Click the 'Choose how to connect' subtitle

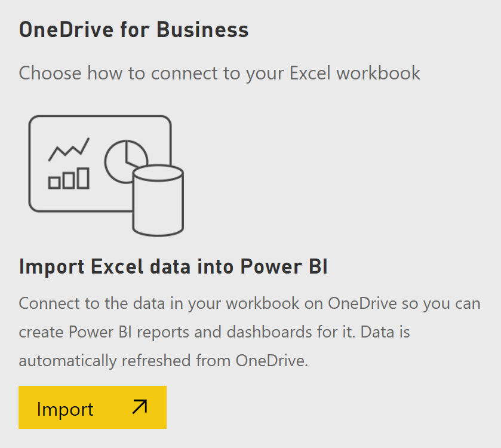pos(219,73)
